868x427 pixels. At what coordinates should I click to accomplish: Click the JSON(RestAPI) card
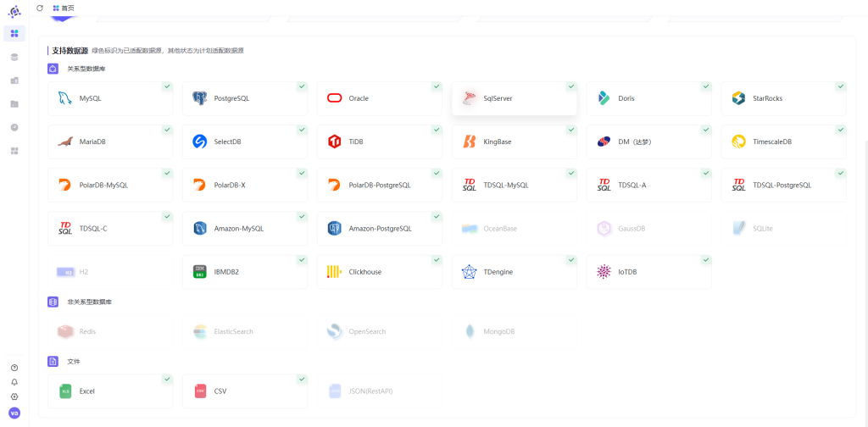click(x=379, y=391)
